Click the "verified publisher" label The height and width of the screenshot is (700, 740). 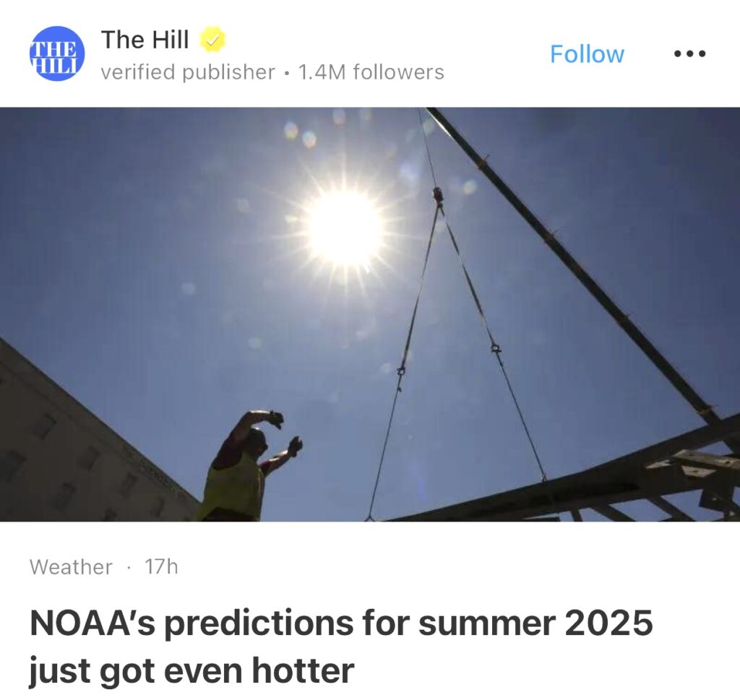[x=188, y=72]
